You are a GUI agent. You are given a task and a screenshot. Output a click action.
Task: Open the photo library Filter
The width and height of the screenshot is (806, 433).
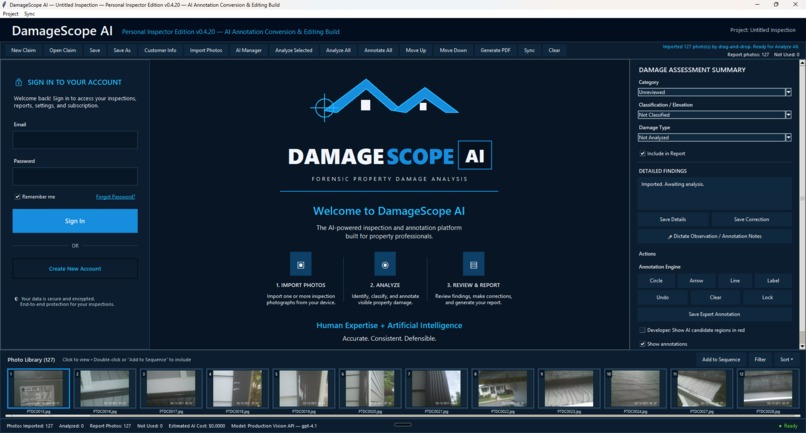tap(760, 359)
